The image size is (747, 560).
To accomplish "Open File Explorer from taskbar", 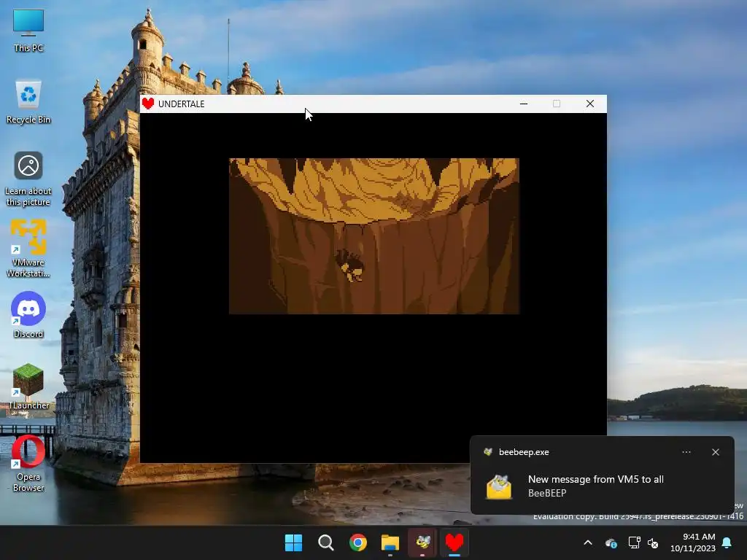I will click(x=390, y=542).
